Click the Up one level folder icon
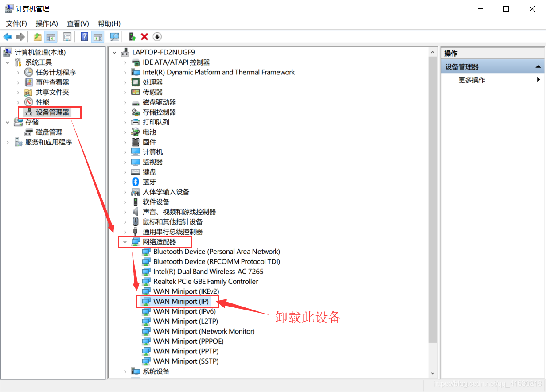The height and width of the screenshot is (392, 546). coord(38,37)
